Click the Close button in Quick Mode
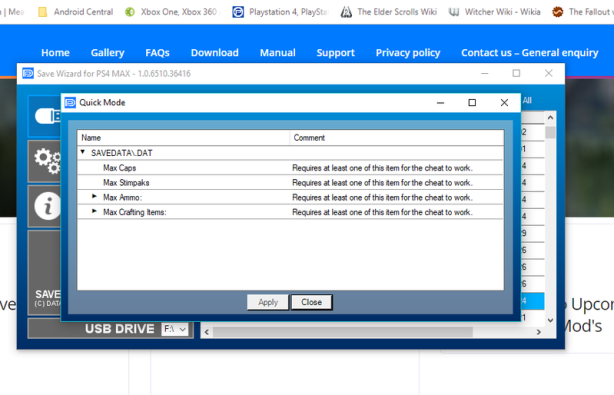This screenshot has width=614, height=395. point(312,302)
